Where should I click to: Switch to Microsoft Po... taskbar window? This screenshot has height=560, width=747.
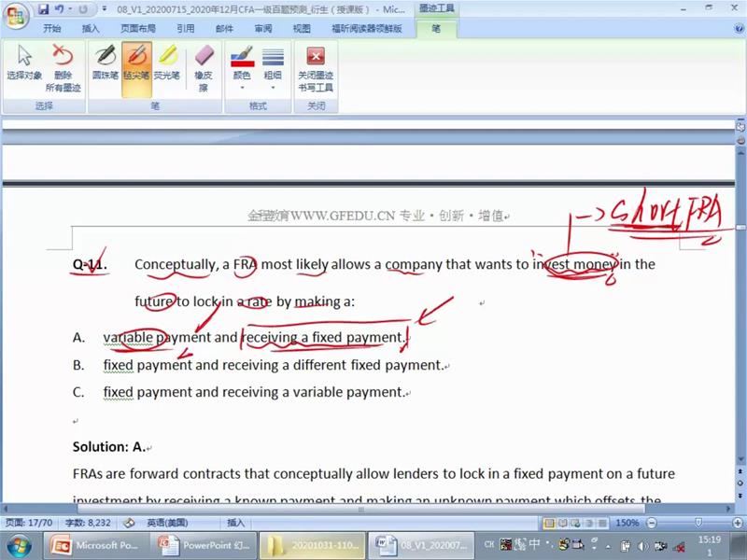coord(96,546)
